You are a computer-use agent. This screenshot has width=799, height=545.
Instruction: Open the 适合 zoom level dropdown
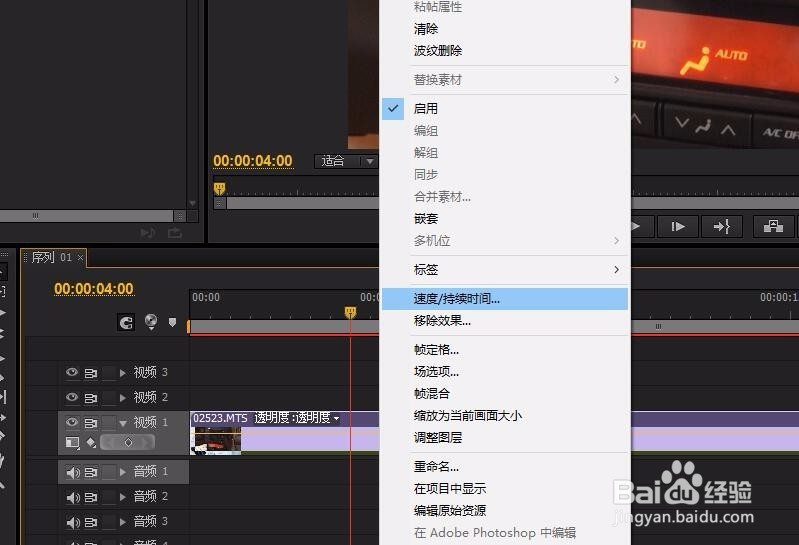click(x=346, y=161)
